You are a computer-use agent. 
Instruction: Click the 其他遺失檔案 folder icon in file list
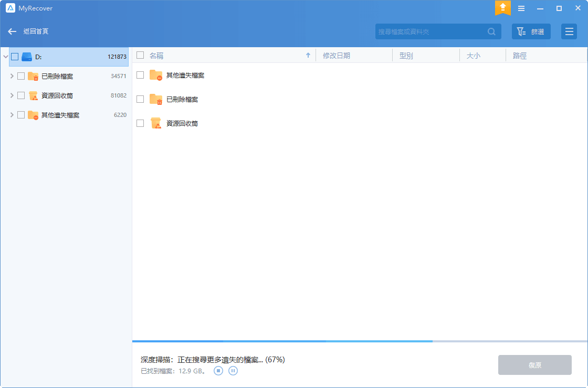click(155, 76)
